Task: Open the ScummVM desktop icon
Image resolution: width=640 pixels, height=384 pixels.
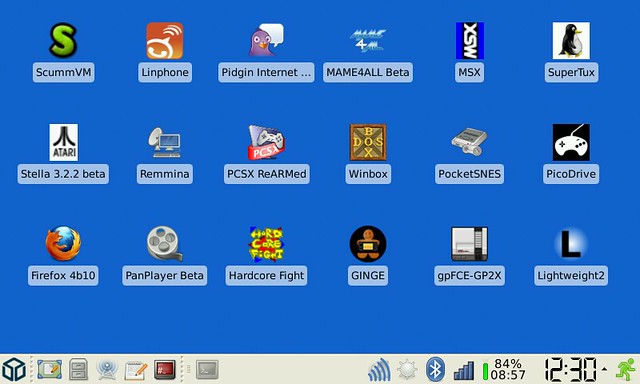Action: (63, 40)
